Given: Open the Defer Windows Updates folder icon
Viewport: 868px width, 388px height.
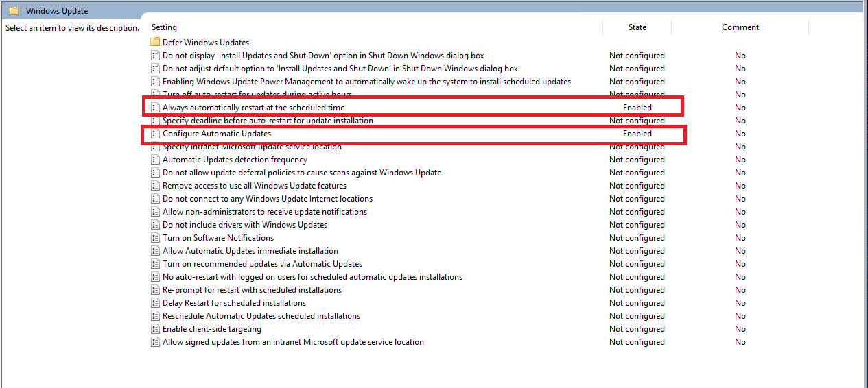Looking at the screenshot, I should (x=155, y=43).
